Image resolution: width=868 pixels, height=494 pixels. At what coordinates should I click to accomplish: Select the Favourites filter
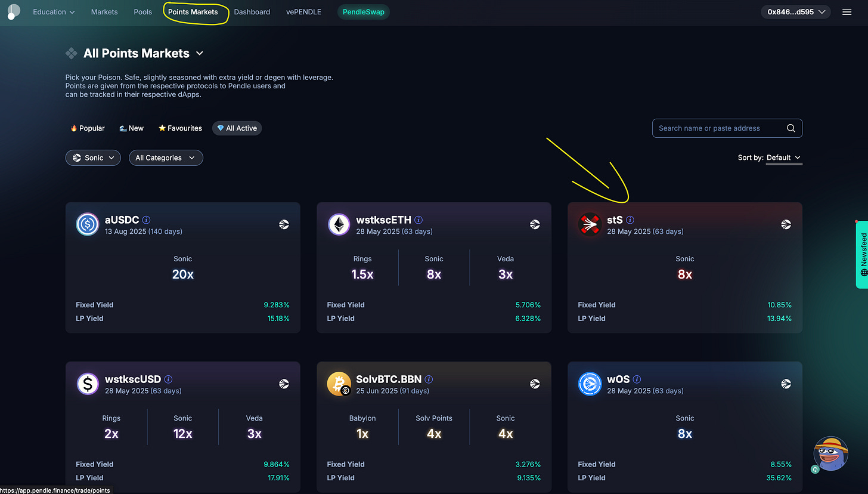[x=180, y=128]
